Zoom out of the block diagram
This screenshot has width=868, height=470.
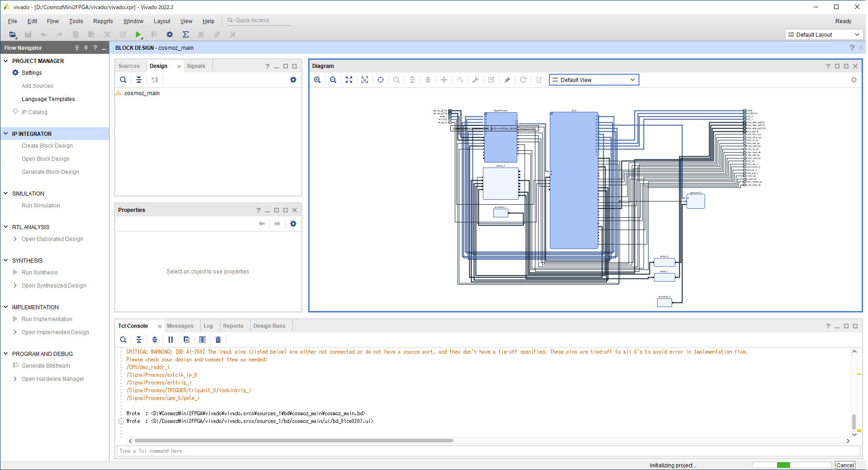(333, 80)
